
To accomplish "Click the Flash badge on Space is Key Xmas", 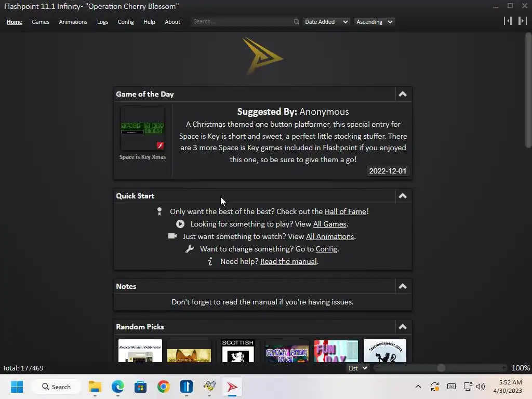I will click(x=160, y=145).
